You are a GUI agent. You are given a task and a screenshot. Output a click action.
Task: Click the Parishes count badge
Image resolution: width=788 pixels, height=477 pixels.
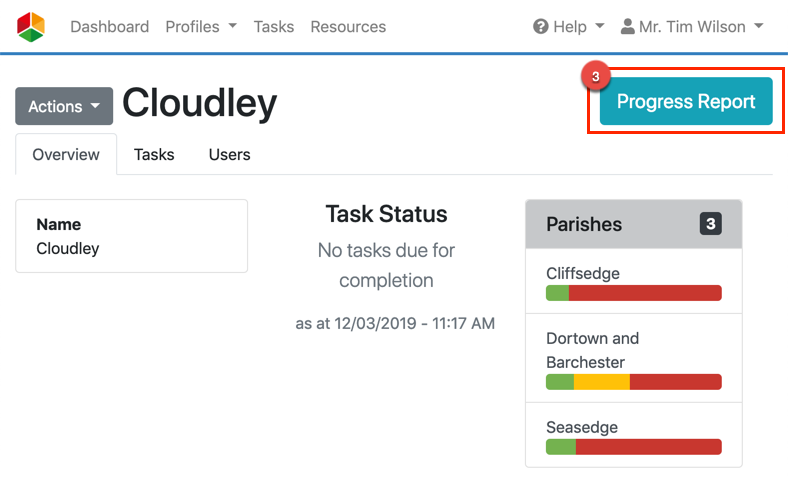pos(710,224)
